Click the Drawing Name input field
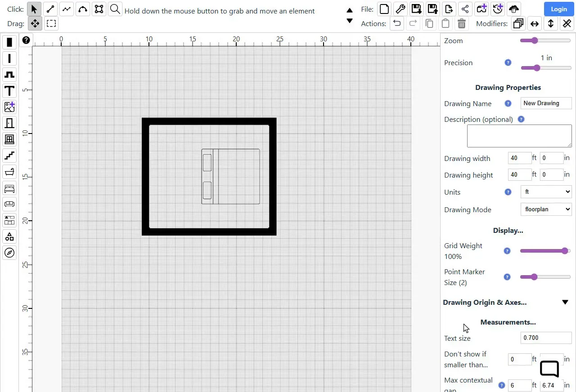576x392 pixels. click(546, 103)
